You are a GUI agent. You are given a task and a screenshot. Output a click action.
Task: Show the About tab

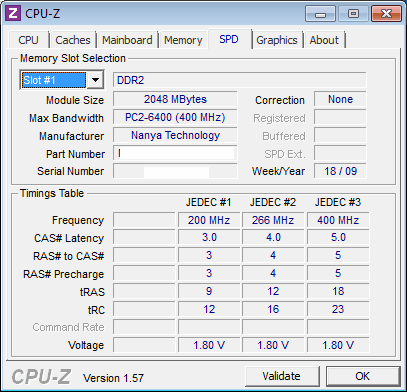324,40
